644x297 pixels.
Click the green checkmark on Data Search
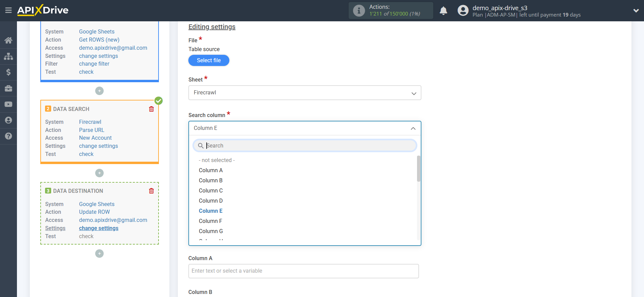click(159, 101)
